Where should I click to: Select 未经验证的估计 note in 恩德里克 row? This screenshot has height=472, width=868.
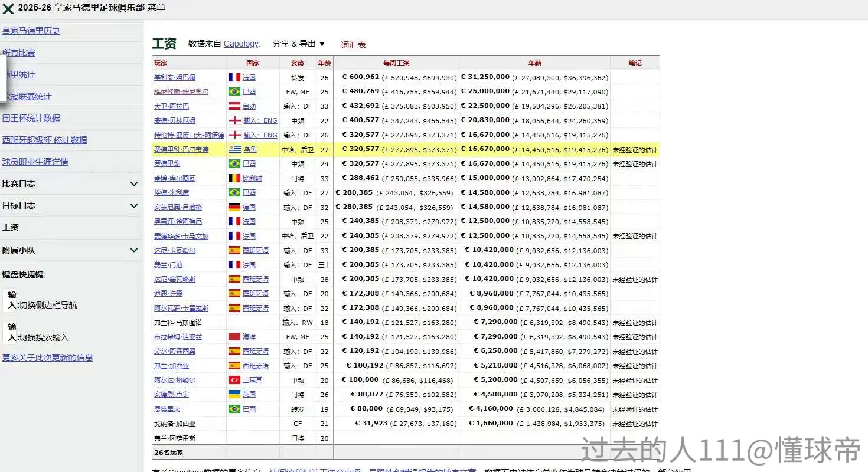tap(635, 409)
